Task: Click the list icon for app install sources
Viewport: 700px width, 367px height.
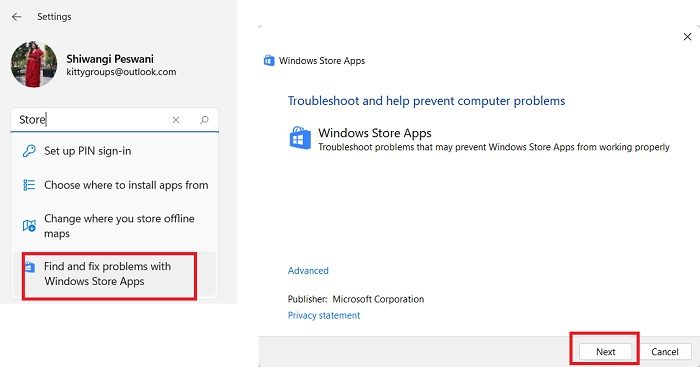Action: [x=29, y=185]
